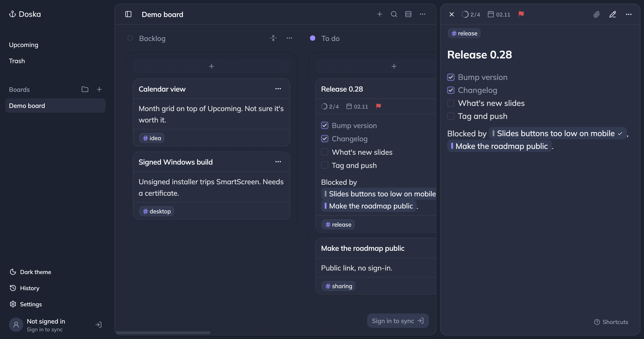Add a new card via board header plus
Screen dimensions: 644x339
point(379,14)
